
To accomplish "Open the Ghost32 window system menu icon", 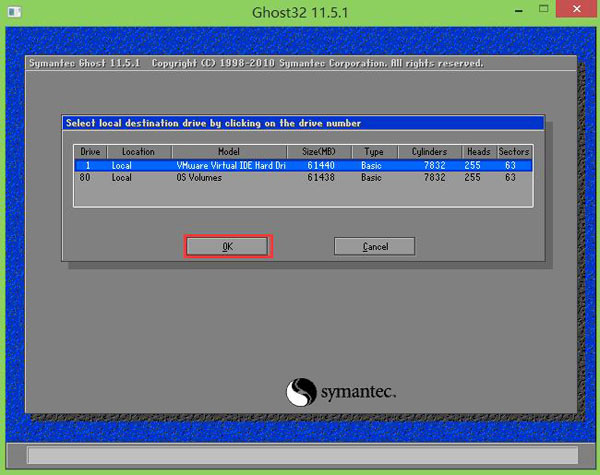I will [15, 12].
